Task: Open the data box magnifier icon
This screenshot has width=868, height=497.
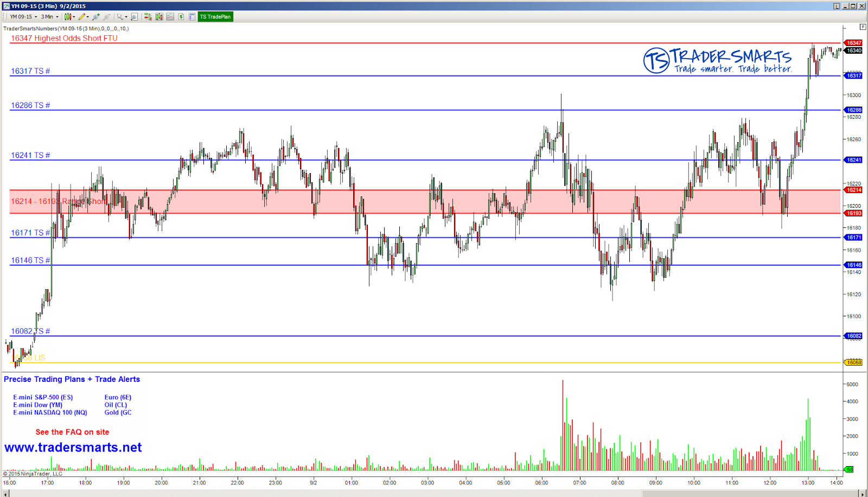Action: (133, 16)
